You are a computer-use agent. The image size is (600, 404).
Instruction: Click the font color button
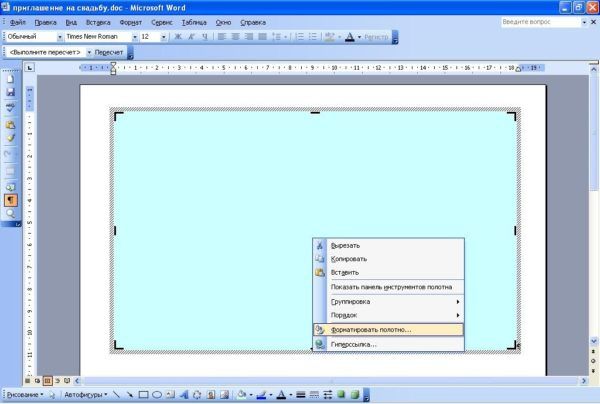coord(282,395)
